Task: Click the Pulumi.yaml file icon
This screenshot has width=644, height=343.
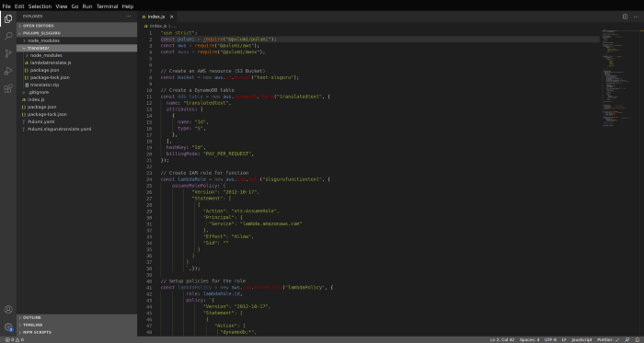Action: coord(24,122)
